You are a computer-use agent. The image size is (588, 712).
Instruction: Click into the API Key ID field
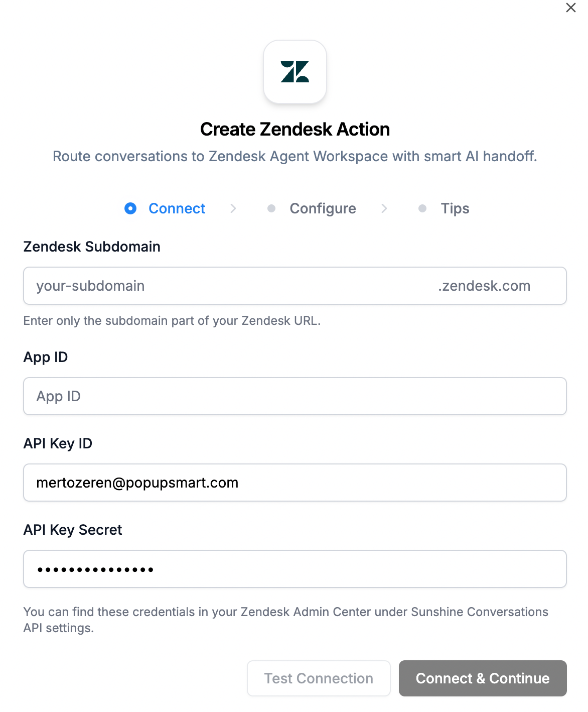295,483
